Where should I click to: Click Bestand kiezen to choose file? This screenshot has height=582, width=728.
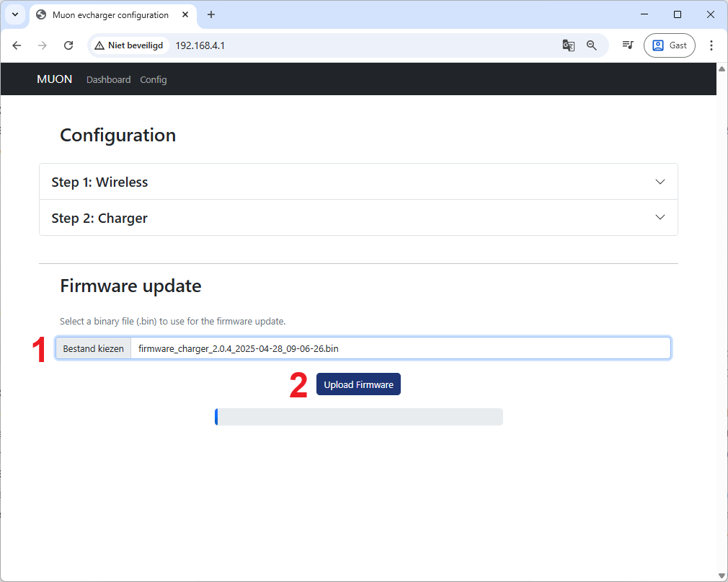coord(94,348)
